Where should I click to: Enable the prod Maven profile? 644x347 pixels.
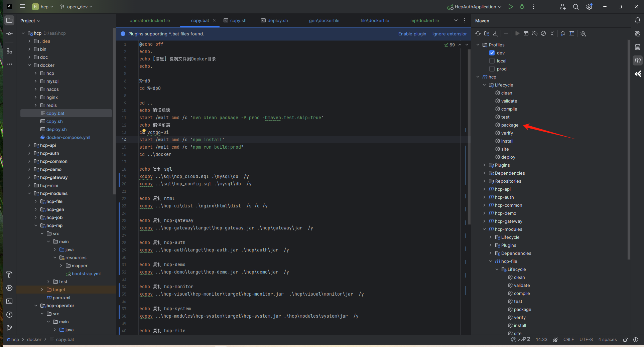[492, 69]
